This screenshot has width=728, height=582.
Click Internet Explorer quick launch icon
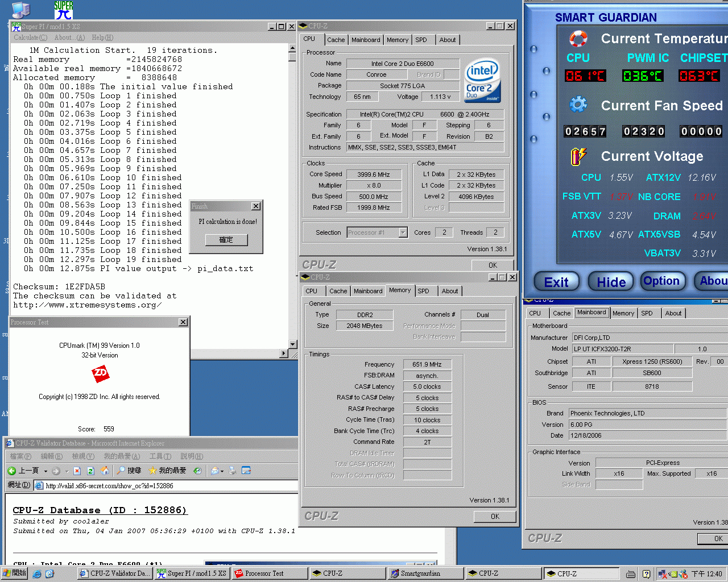click(x=37, y=574)
